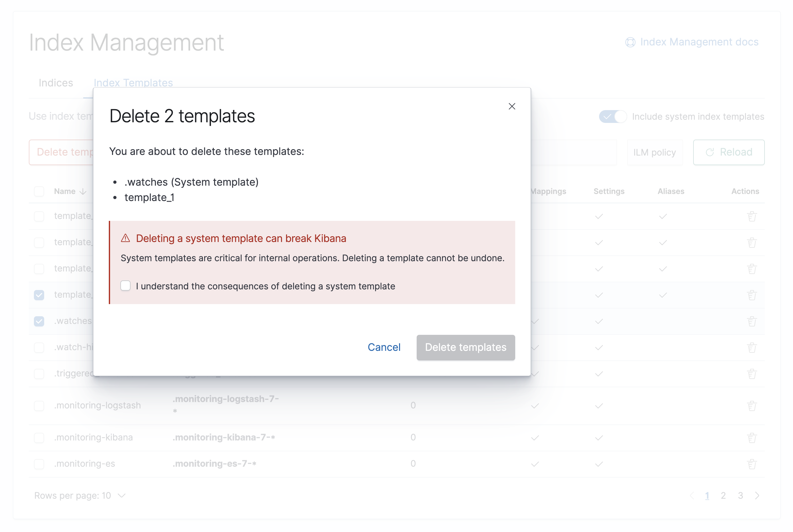Click trash icon in .monitoring-logstash row
793x532 pixels.
point(751,406)
